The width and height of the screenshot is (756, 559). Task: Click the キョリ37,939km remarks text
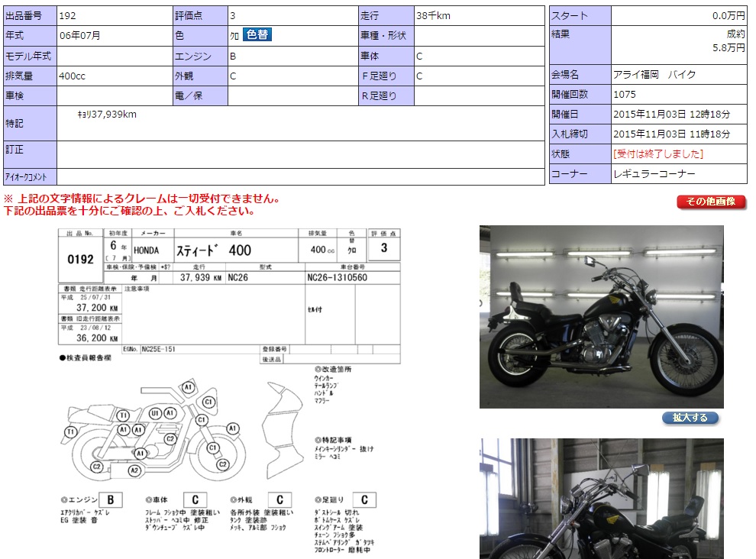coord(107,115)
